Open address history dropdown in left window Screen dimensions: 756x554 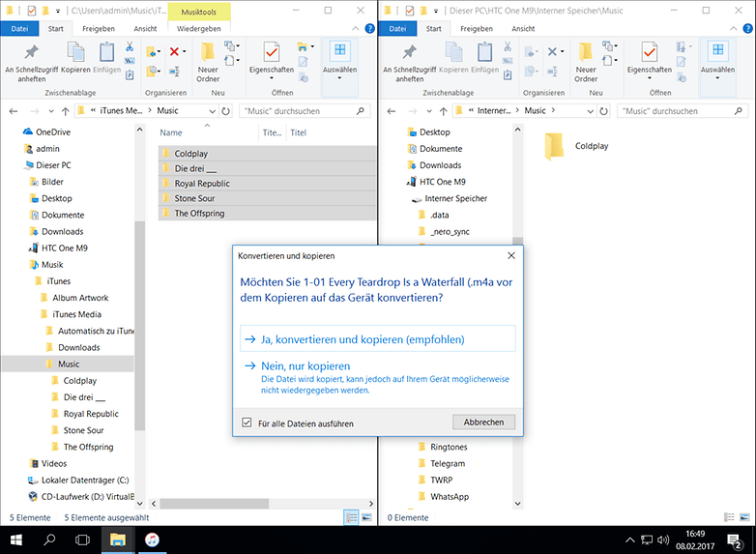coord(212,111)
